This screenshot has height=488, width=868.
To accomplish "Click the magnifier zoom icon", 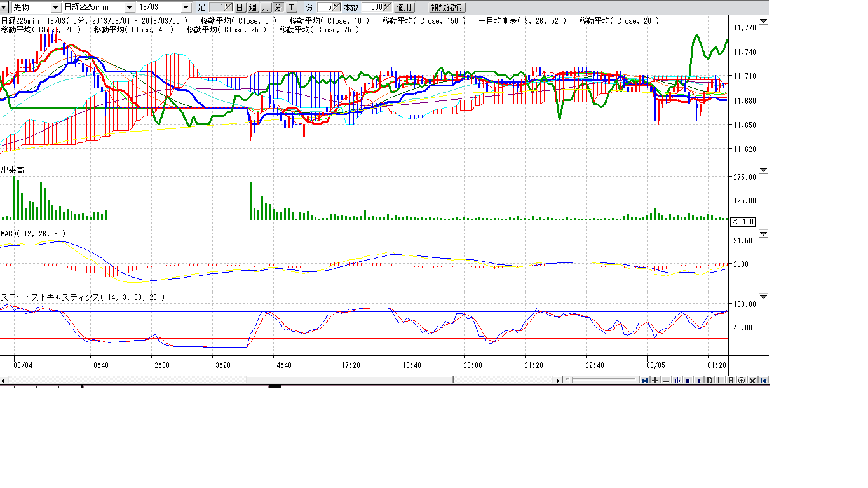I will [x=742, y=381].
